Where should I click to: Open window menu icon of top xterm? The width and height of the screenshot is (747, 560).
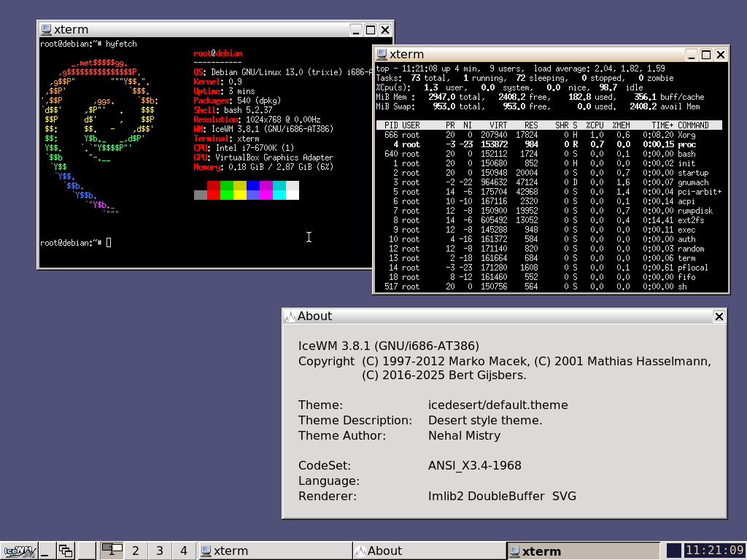(x=382, y=54)
